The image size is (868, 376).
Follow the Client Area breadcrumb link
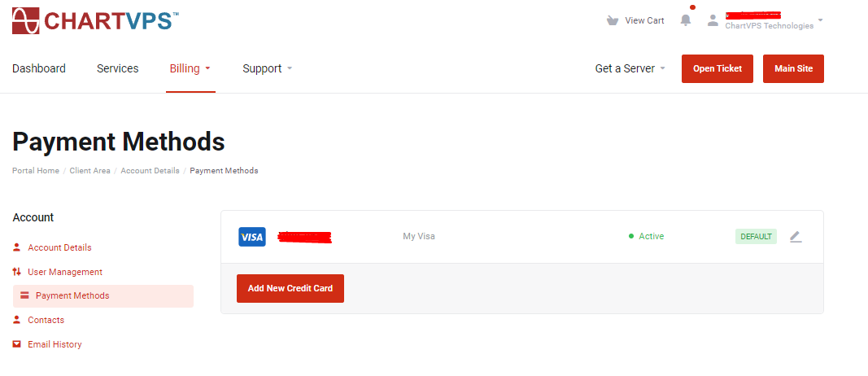[89, 171]
